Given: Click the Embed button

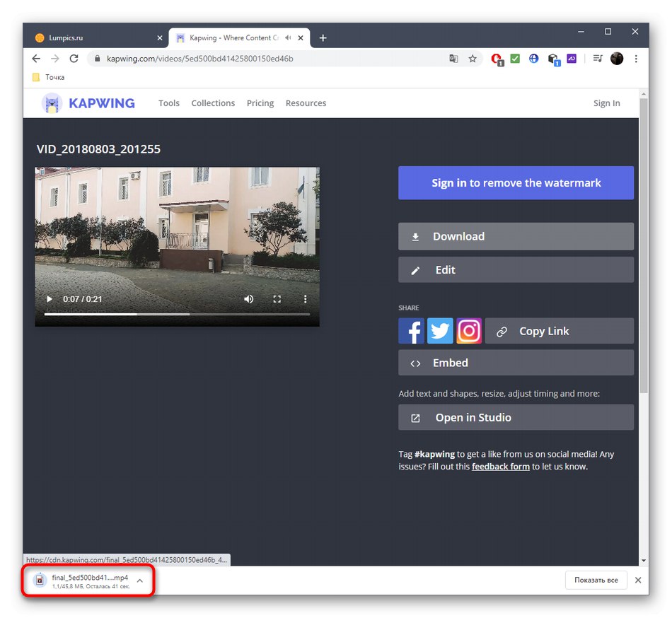Looking at the screenshot, I should click(516, 363).
